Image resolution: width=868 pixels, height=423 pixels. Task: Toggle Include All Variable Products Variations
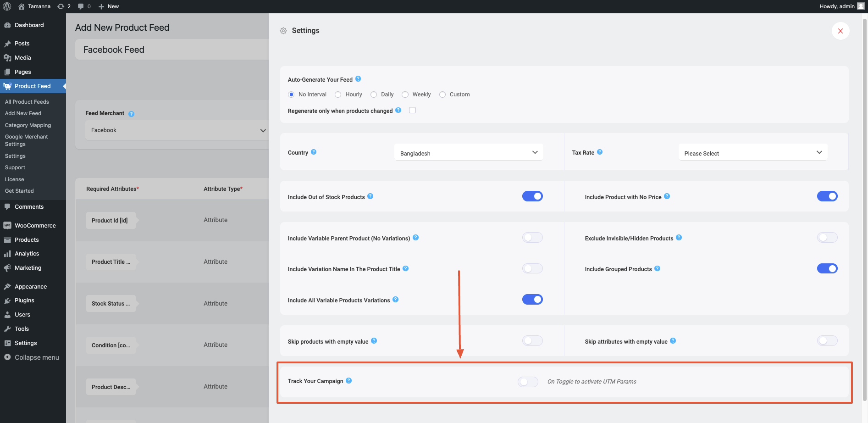coord(532,300)
